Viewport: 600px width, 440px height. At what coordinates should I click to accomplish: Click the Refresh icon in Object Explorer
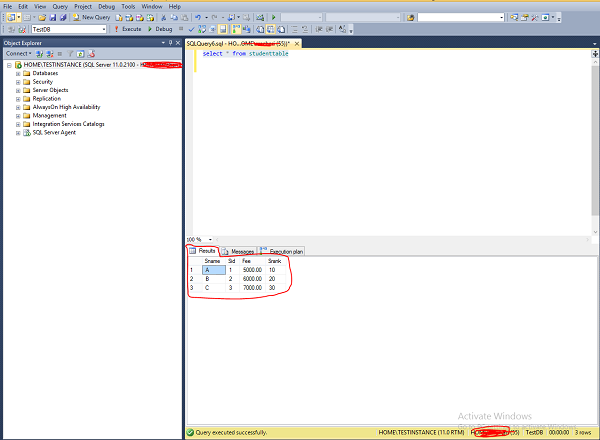(80, 54)
